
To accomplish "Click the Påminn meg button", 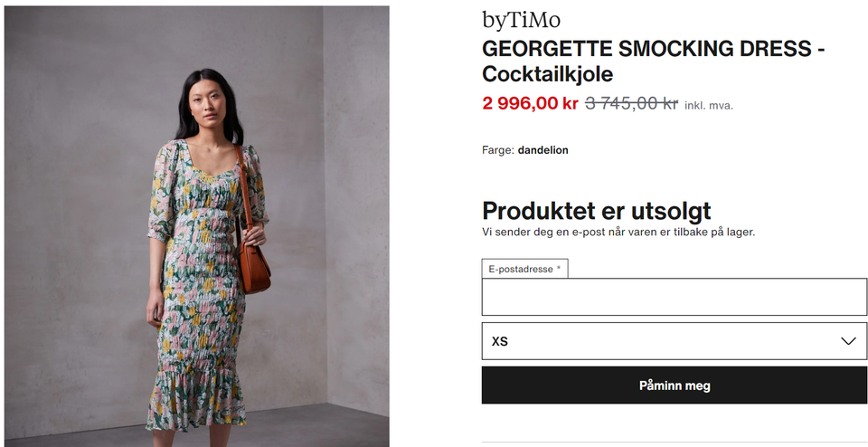I will point(675,385).
